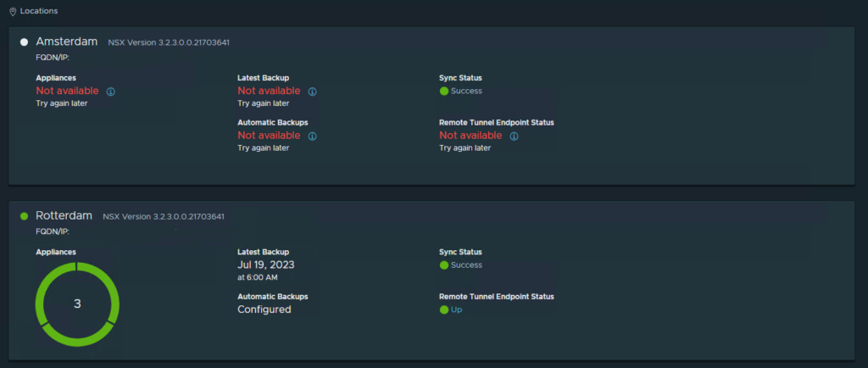Open the Rotterdam Up tunnel status link
Viewport: 868px width, 368px height.
456,309
